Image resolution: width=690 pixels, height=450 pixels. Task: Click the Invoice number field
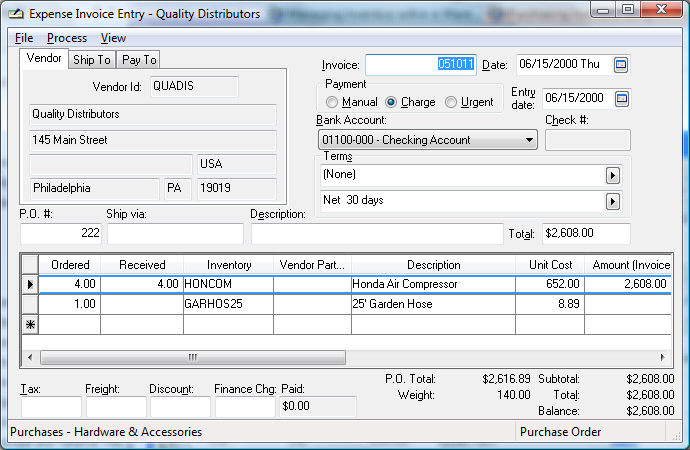pyautogui.click(x=421, y=65)
